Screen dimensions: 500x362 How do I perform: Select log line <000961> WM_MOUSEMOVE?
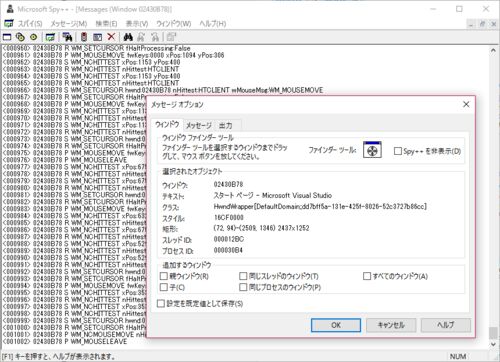[113, 55]
